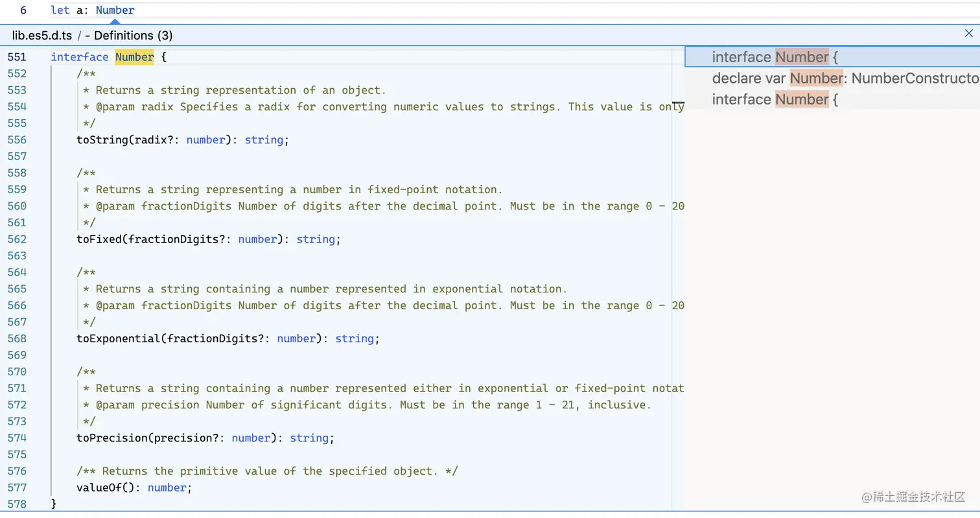Select first 'interface Number {' definition entry
Viewport: 980px width, 518px height.
[832, 57]
